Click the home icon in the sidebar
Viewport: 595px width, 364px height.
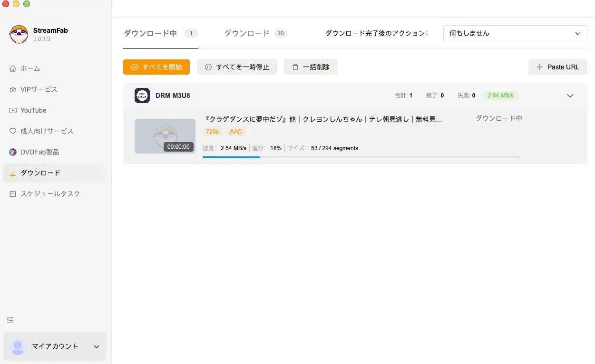pos(13,68)
